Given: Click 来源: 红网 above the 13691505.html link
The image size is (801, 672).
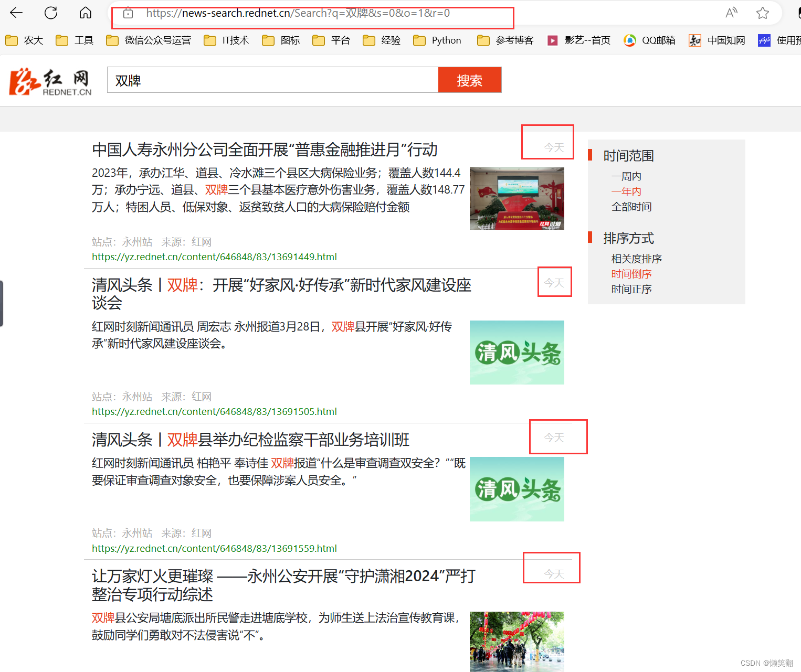Looking at the screenshot, I should pyautogui.click(x=186, y=397).
